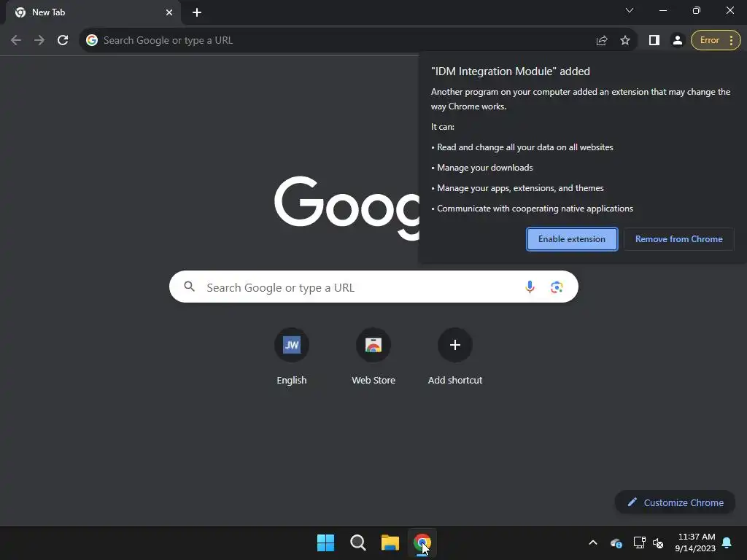Click "Manage your downloads" permission text
Image resolution: width=747 pixels, height=560 pixels.
[x=485, y=168]
